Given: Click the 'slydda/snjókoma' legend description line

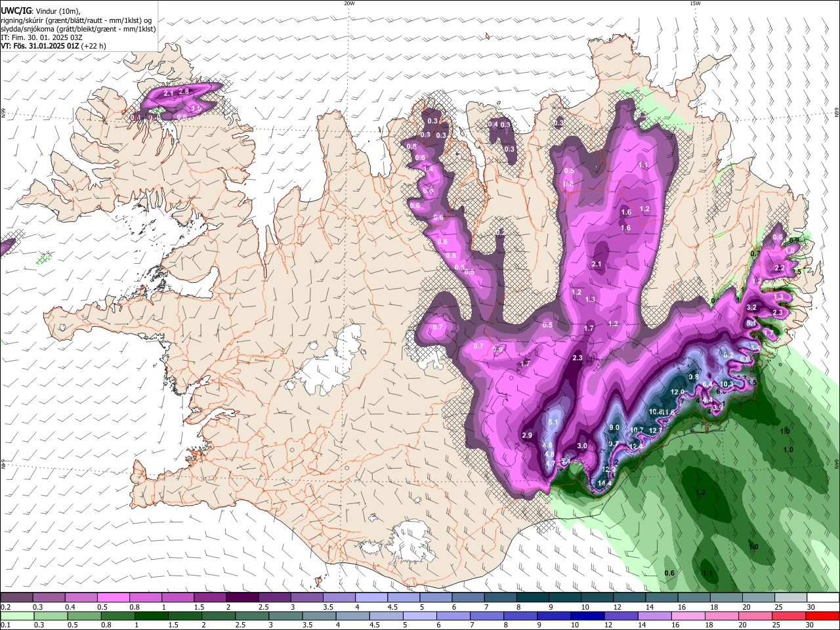Looking at the screenshot, I should click(x=78, y=28).
